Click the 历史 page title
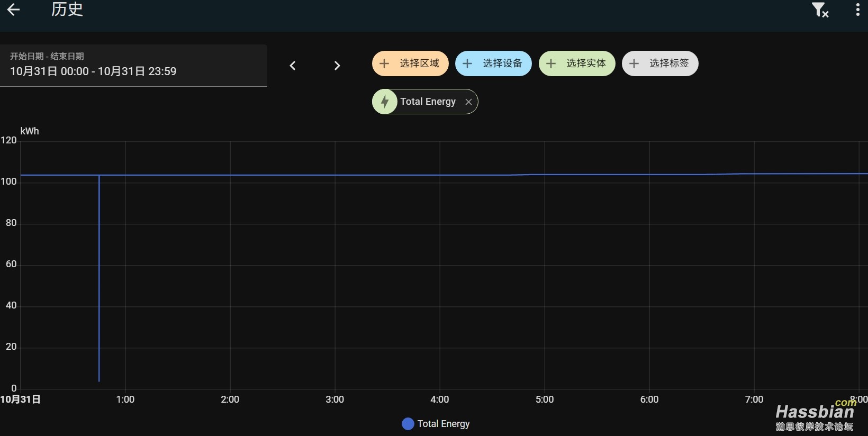The height and width of the screenshot is (436, 868). [x=67, y=10]
